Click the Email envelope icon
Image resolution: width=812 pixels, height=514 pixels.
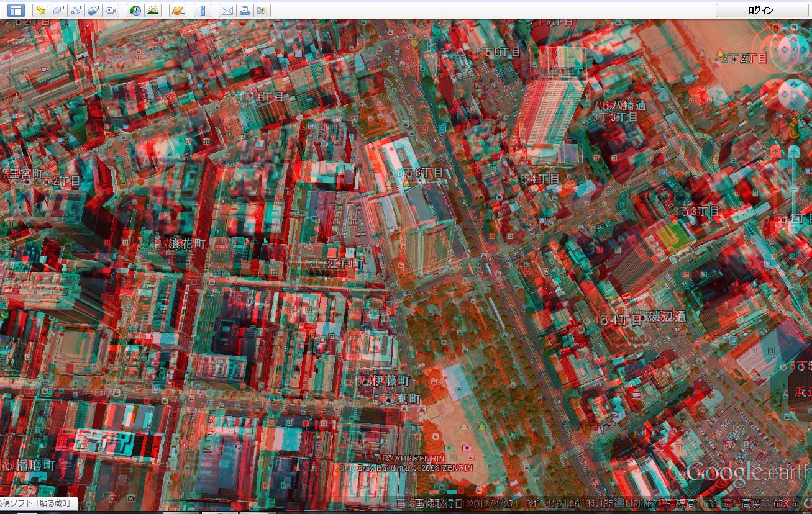click(x=227, y=10)
